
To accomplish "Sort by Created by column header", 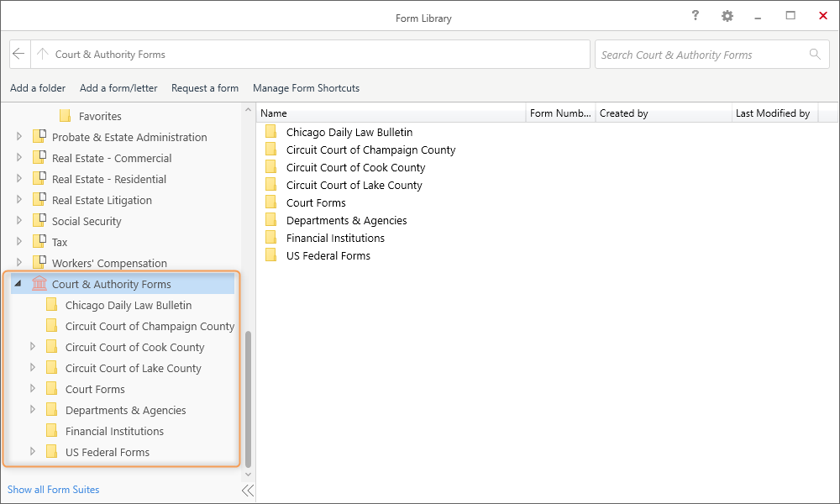I will pyautogui.click(x=664, y=113).
